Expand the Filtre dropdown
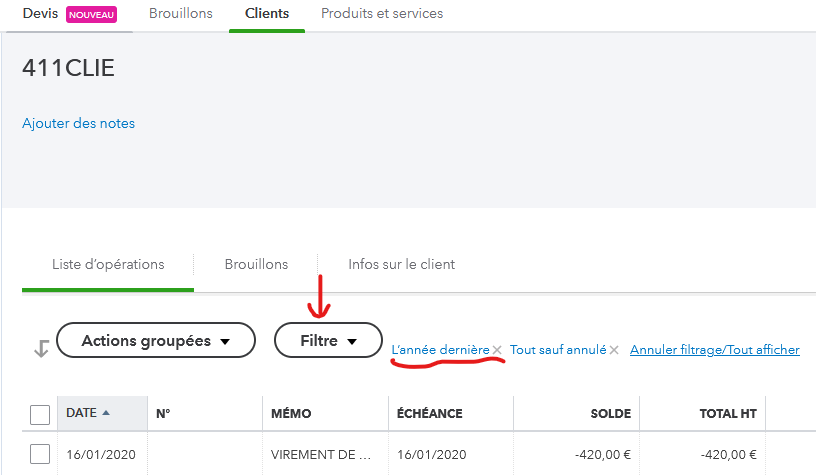This screenshot has height=475, width=816. [328, 341]
